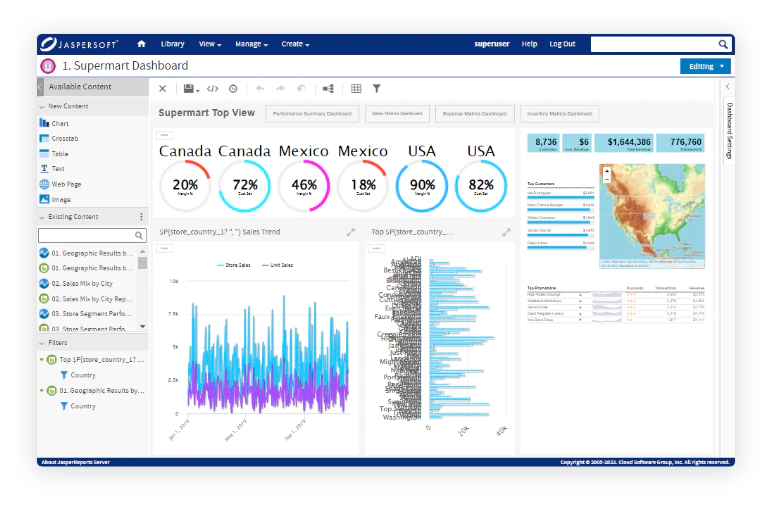Click the $1,644,386 total revenue tile

pyautogui.click(x=624, y=143)
